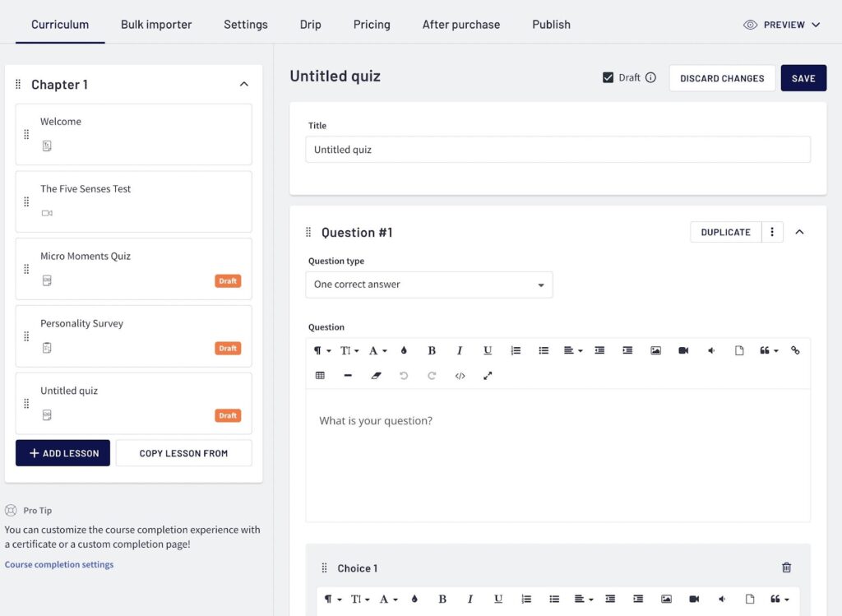
Task: Open the Question type dropdown
Action: click(428, 285)
